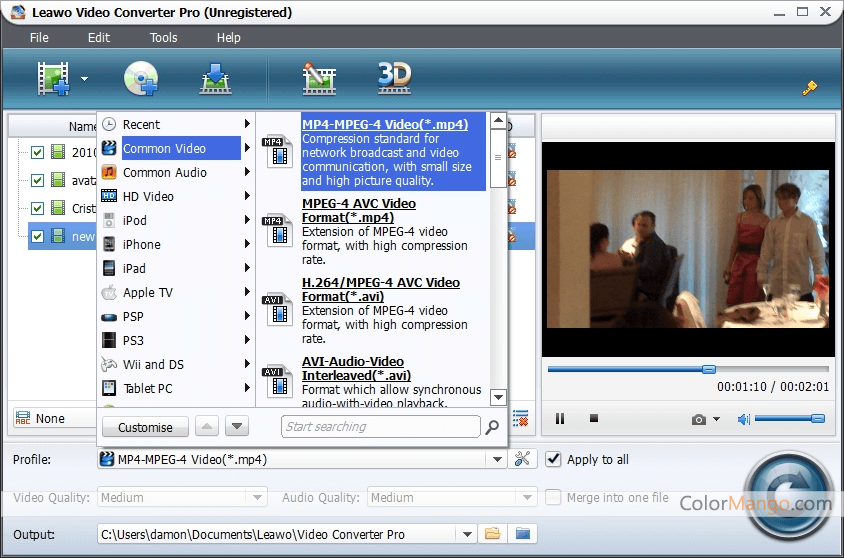Click the Add Video toolbar icon
Image resolution: width=844 pixels, height=558 pixels.
tap(54, 78)
